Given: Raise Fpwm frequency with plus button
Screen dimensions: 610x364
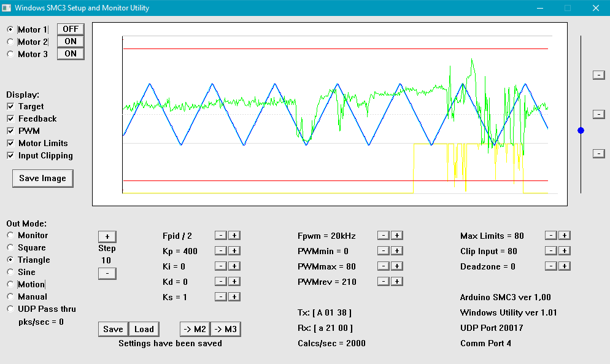Looking at the screenshot, I should pyautogui.click(x=396, y=235).
